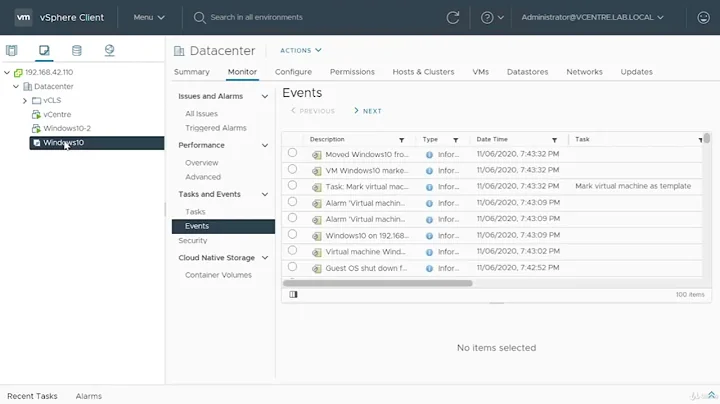Switch to the Hosts & Clusters tab

pos(423,72)
